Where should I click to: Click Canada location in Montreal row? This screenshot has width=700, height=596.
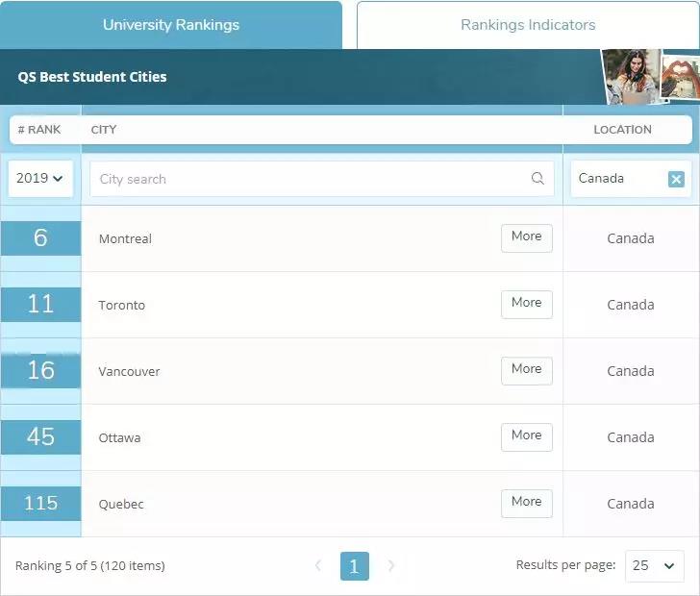click(x=631, y=238)
